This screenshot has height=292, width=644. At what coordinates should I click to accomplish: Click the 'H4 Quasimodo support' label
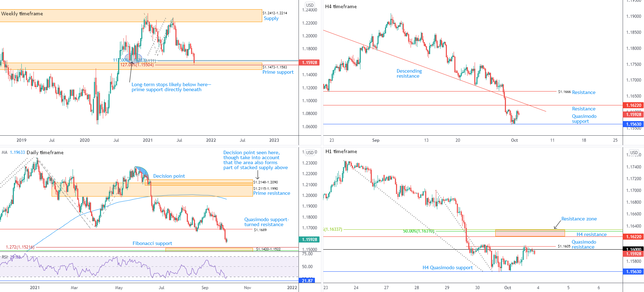click(448, 267)
